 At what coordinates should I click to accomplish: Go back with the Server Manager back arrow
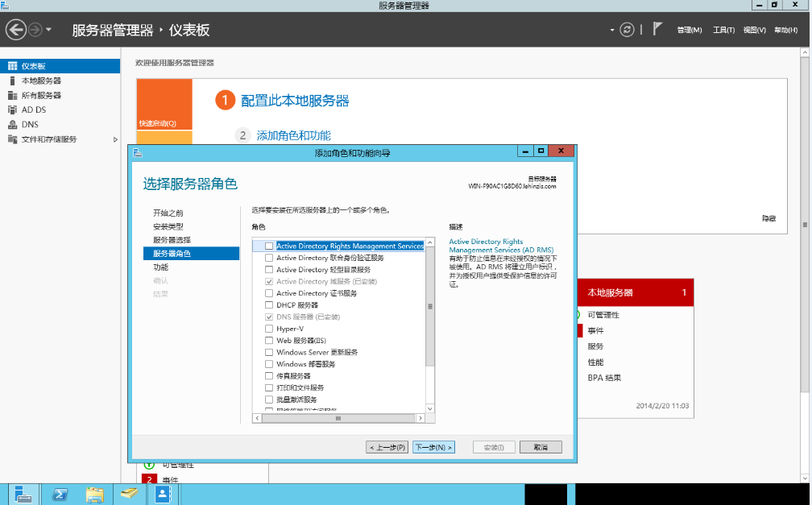pos(16,30)
